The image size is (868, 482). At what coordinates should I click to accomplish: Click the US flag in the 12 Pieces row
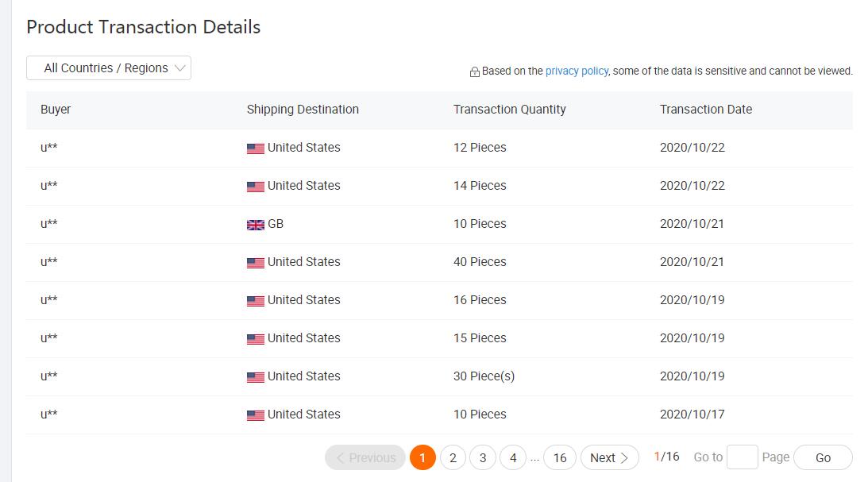point(255,148)
